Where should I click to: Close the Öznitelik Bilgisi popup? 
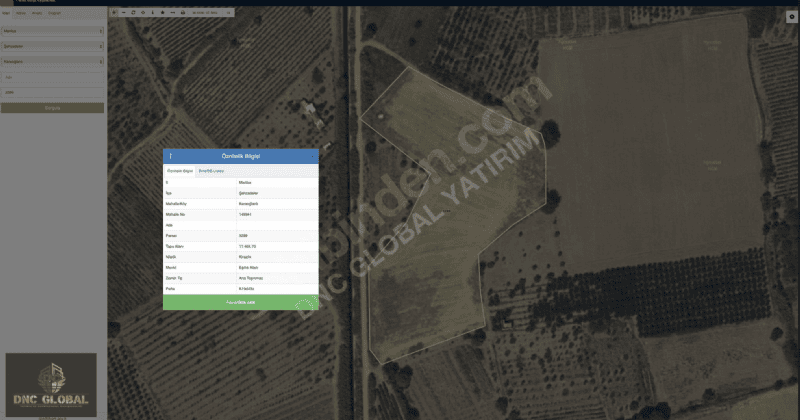tap(313, 156)
